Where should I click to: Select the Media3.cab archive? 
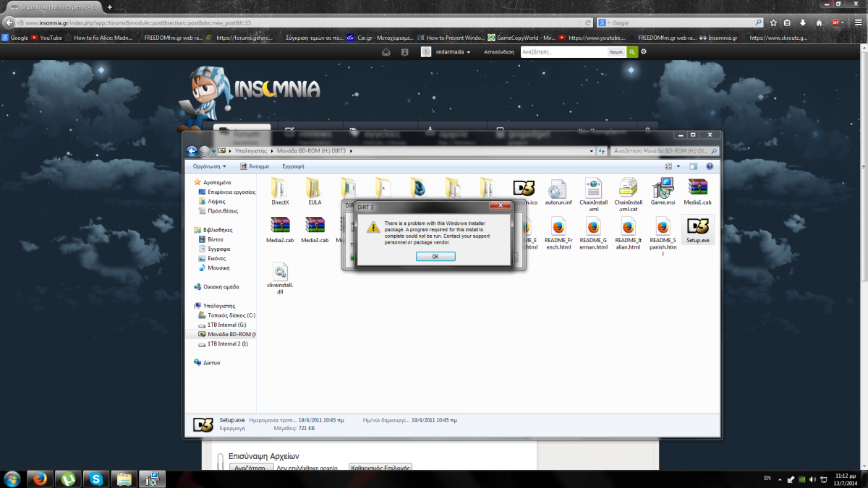click(315, 229)
